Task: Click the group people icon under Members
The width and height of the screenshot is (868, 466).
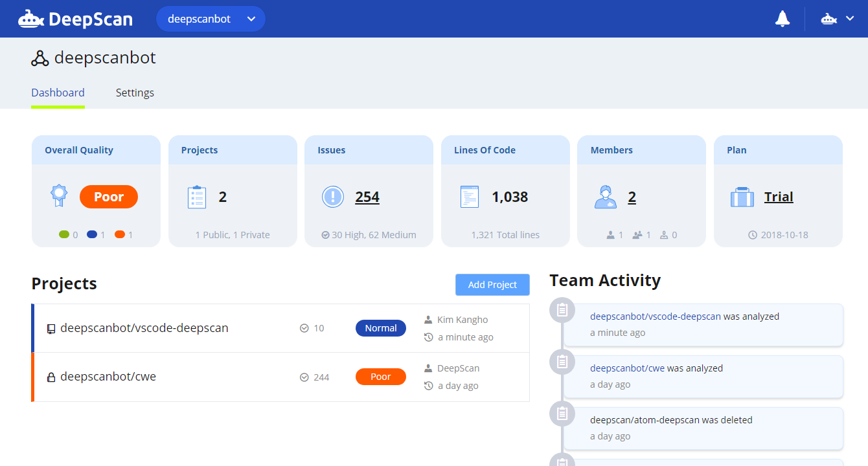Action: coord(637,235)
